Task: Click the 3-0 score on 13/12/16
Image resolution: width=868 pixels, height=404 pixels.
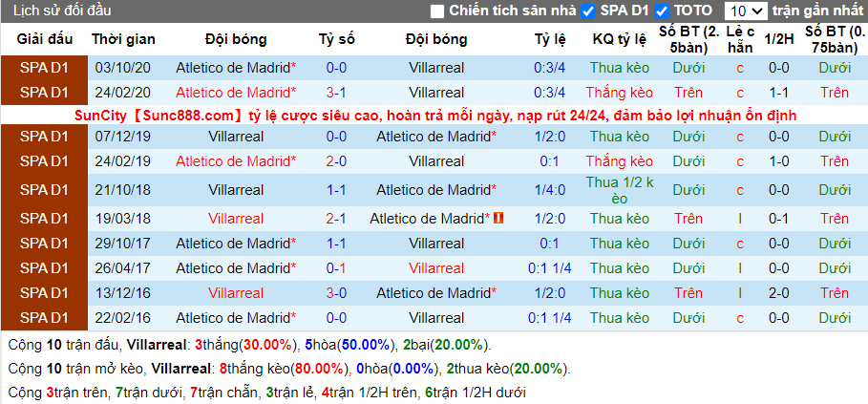Action: point(336,293)
